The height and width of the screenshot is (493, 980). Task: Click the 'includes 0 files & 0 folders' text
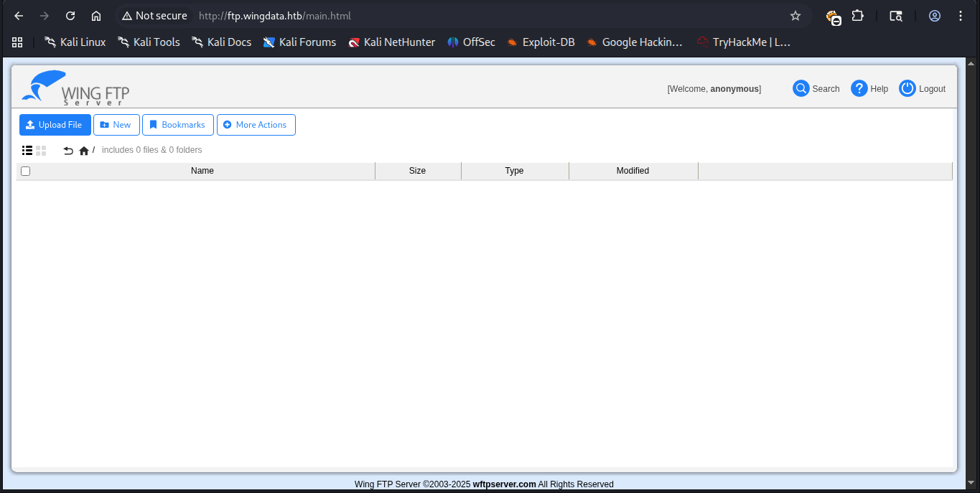[152, 150]
